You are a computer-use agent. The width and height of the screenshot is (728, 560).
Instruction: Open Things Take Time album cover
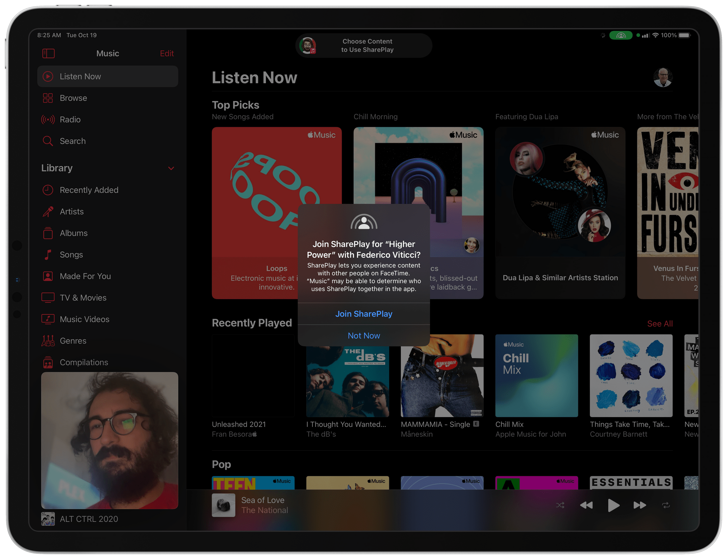point(631,376)
